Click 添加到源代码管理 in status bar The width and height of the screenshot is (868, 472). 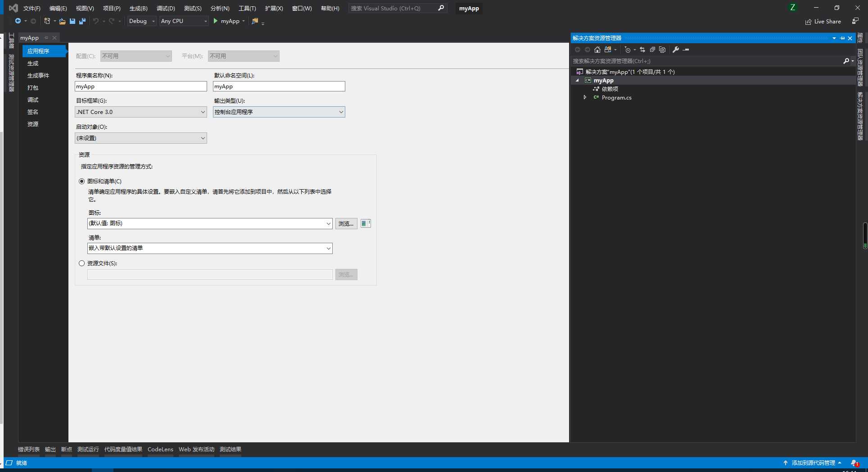tap(812, 463)
